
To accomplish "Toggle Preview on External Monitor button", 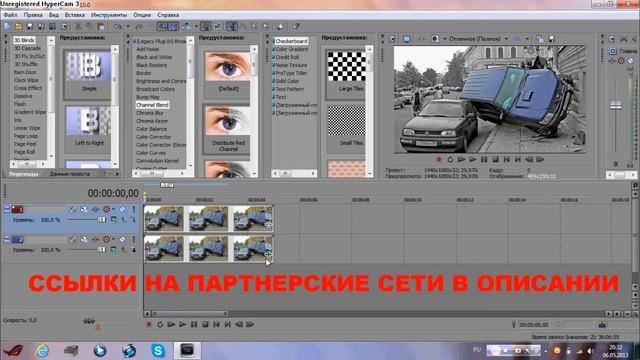I will tap(407, 39).
